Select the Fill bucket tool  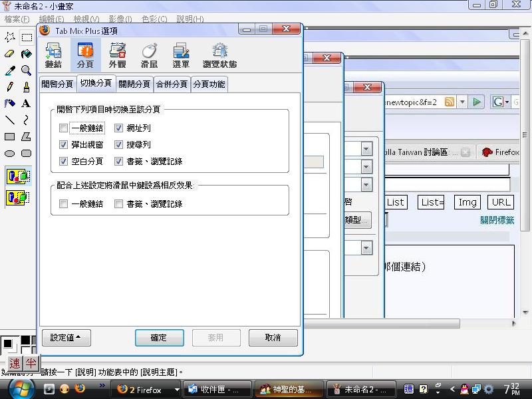point(26,54)
